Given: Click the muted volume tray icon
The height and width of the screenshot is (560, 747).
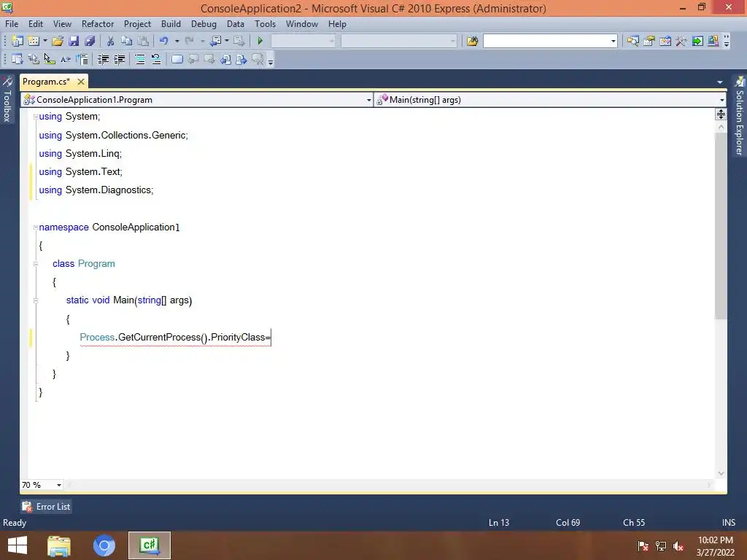Looking at the screenshot, I should [678, 546].
